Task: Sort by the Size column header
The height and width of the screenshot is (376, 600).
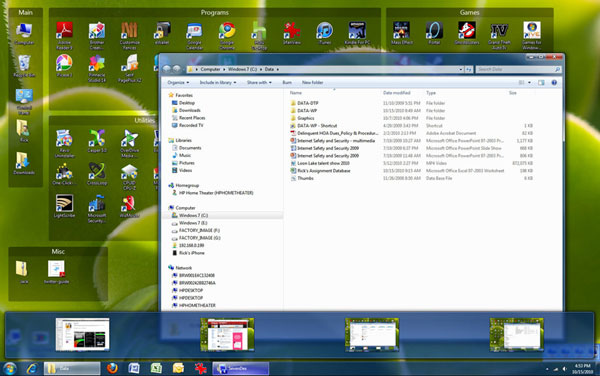Action: click(513, 93)
